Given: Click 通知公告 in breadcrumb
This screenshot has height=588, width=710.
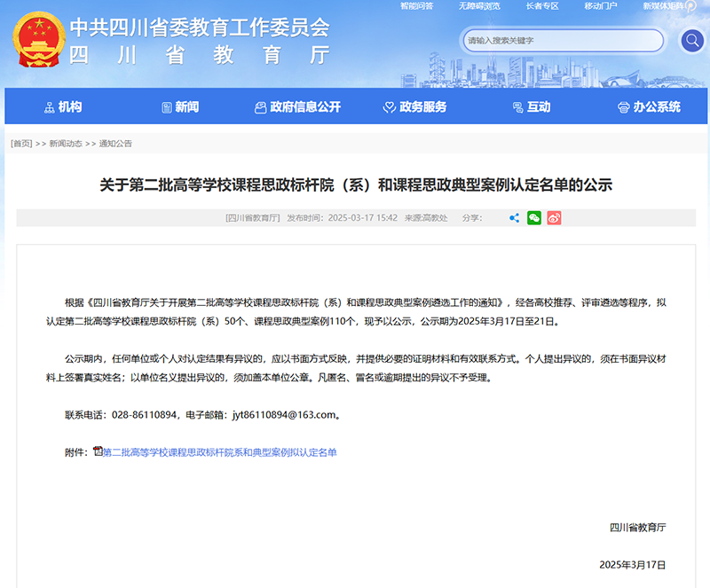Looking at the screenshot, I should tap(115, 144).
